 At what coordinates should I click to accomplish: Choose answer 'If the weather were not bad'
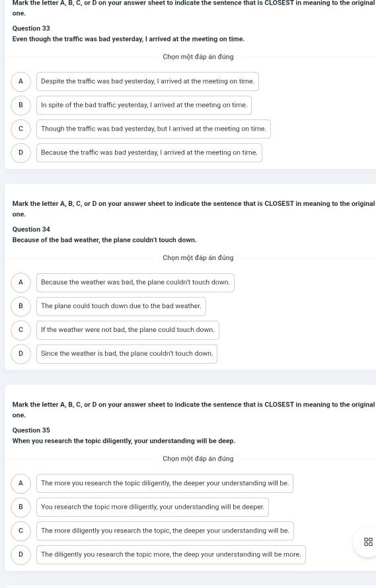point(128,330)
